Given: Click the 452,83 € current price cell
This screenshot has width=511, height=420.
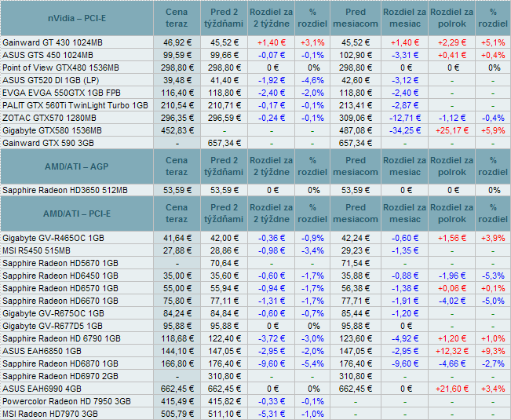Looking at the screenshot, I should coord(177,130).
